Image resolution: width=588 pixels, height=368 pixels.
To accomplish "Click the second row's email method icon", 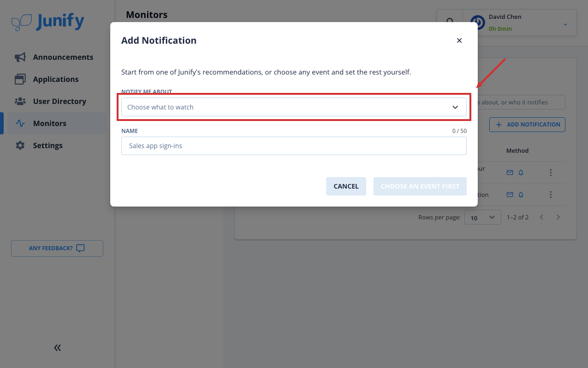I will (x=510, y=195).
